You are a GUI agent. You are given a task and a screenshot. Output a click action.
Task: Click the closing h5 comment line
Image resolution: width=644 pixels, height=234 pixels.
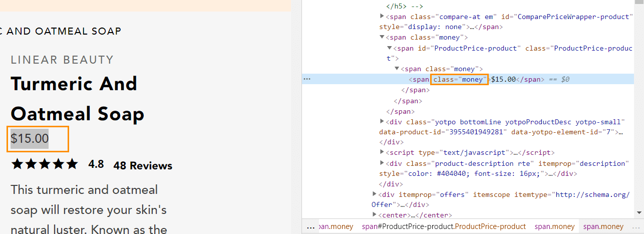[x=405, y=6]
